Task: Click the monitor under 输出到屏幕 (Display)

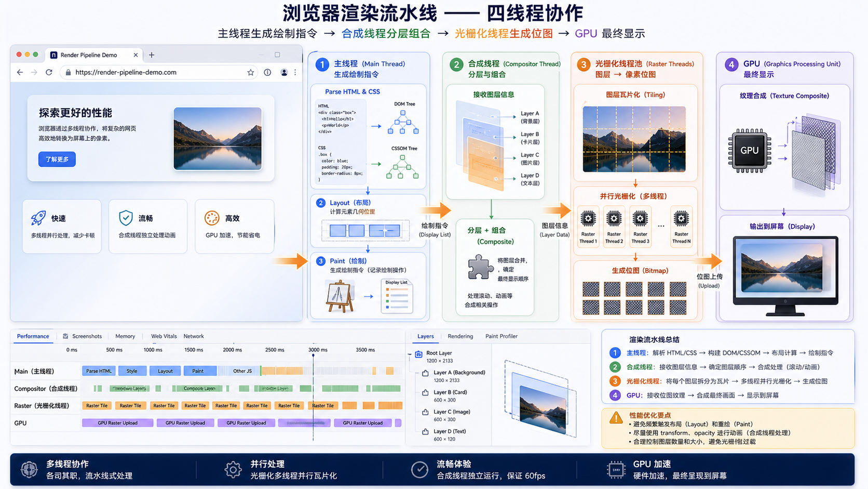Action: tap(785, 276)
